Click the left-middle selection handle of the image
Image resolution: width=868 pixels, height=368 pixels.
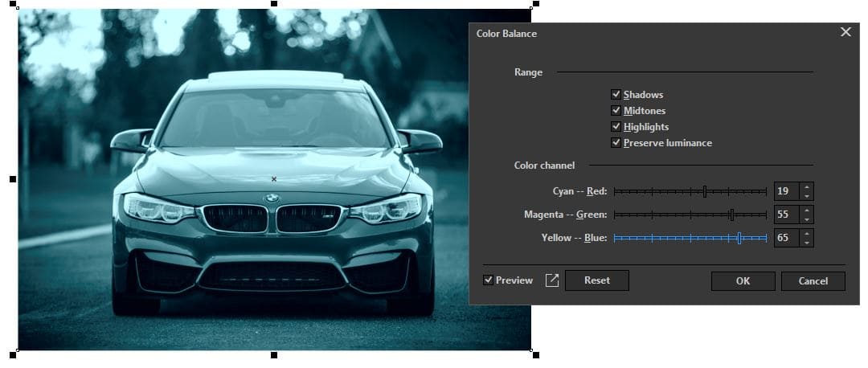point(13,178)
